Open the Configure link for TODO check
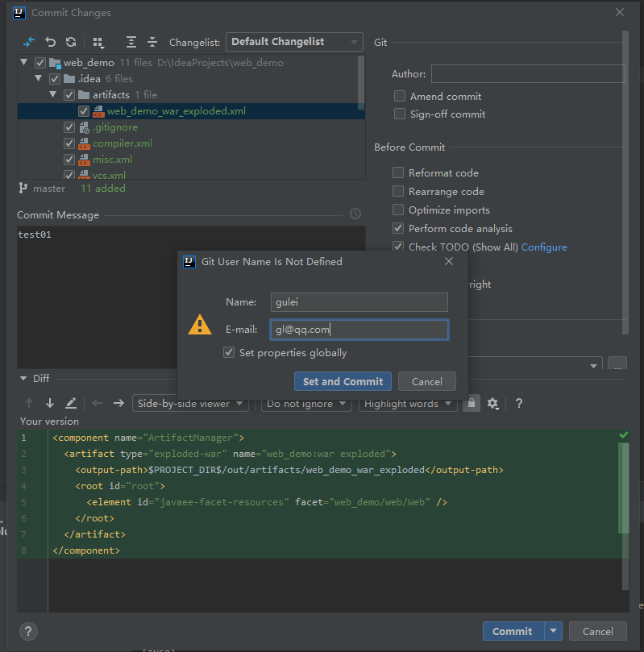 click(544, 247)
